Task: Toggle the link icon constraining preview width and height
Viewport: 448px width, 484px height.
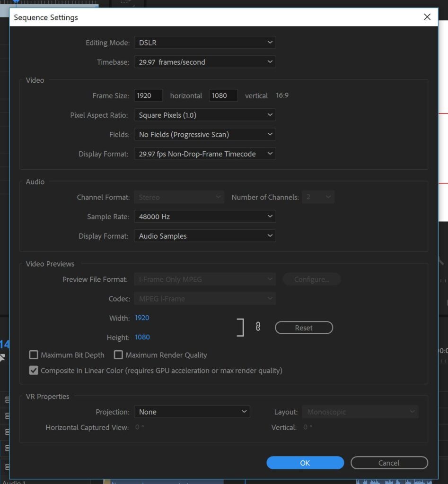Action: click(x=258, y=327)
